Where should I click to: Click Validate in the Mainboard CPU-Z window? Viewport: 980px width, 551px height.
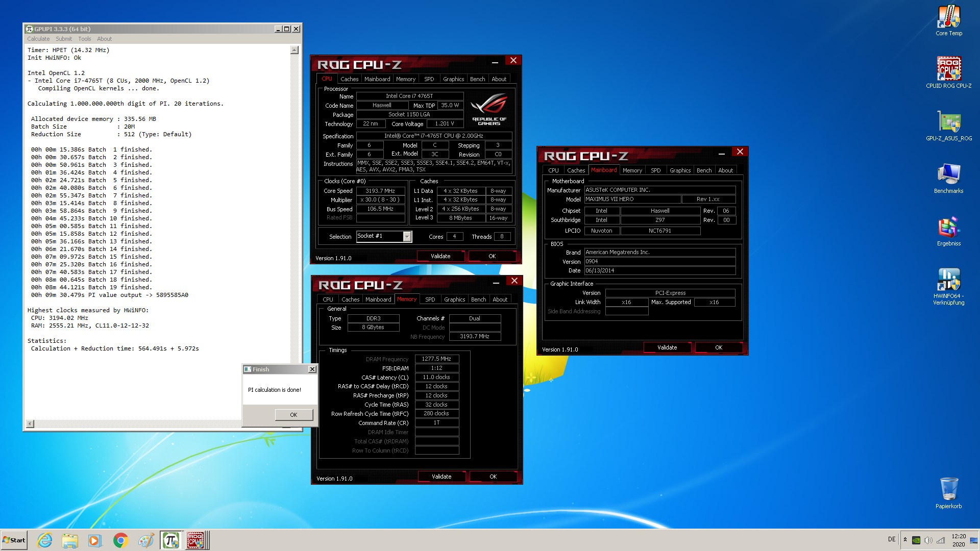(667, 347)
